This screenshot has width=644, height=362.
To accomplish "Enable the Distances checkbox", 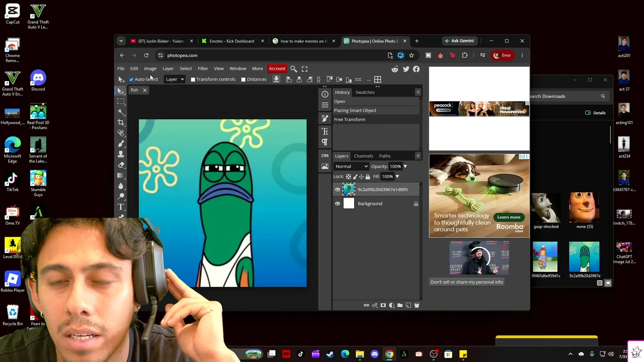I will [x=243, y=79].
